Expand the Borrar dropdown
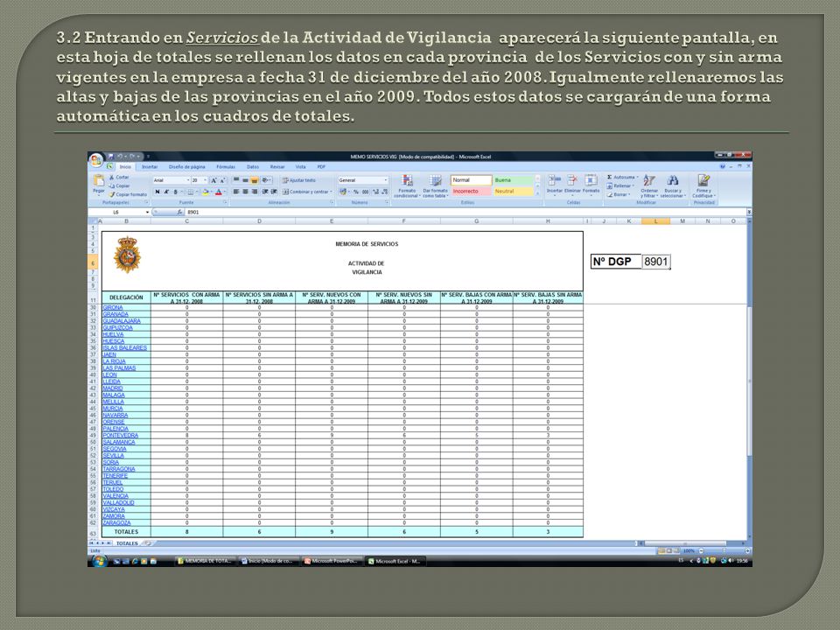The height and width of the screenshot is (630, 840). click(x=629, y=194)
